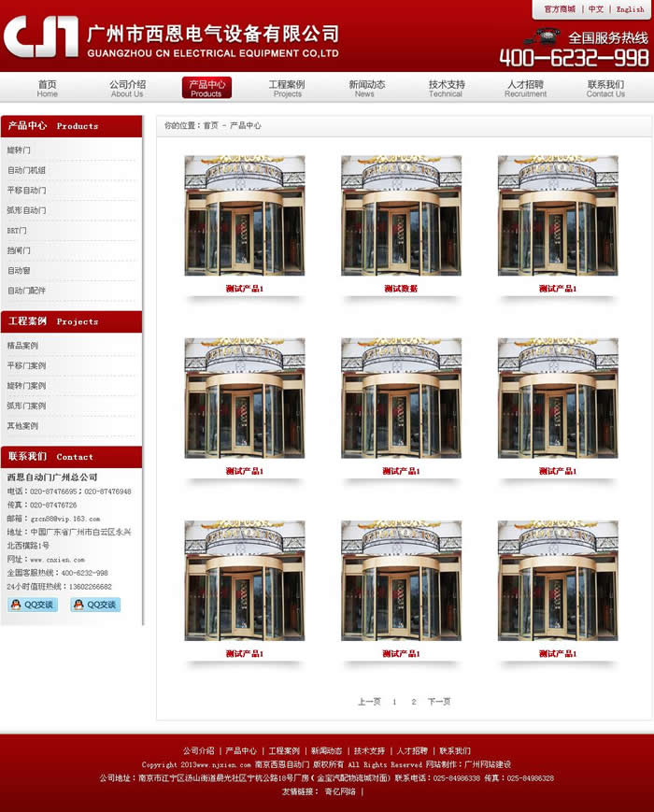
Task: Select 旋转门 in the Products sidebar
Action: pyautogui.click(x=20, y=150)
